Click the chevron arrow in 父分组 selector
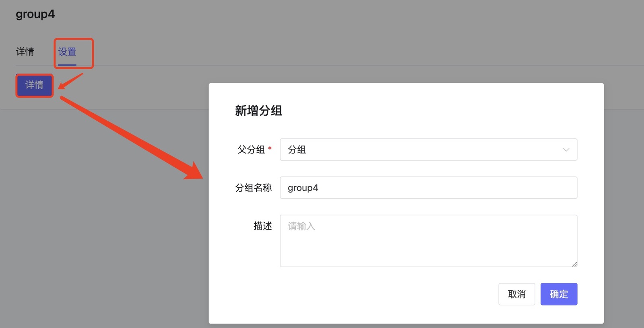Image resolution: width=644 pixels, height=328 pixels. click(566, 150)
